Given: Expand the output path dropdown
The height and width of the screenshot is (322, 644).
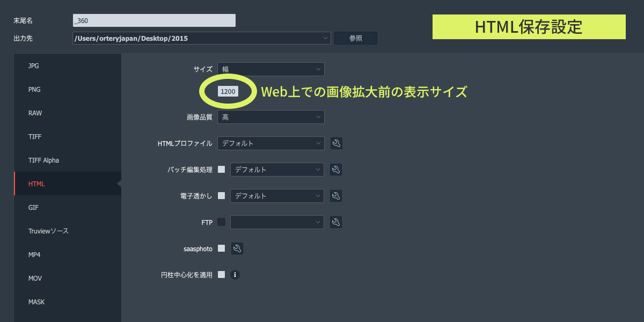Looking at the screenshot, I should (201, 38).
